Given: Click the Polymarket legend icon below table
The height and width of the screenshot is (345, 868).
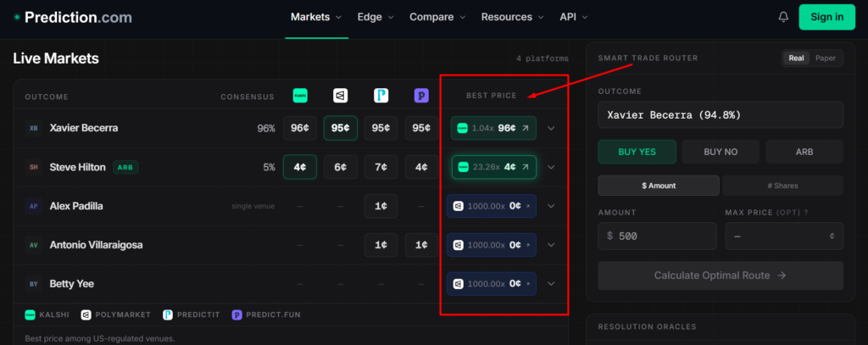Looking at the screenshot, I should coord(86,314).
